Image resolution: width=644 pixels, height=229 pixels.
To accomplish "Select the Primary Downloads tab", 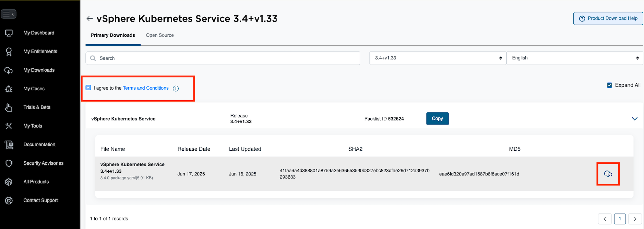I will (113, 35).
